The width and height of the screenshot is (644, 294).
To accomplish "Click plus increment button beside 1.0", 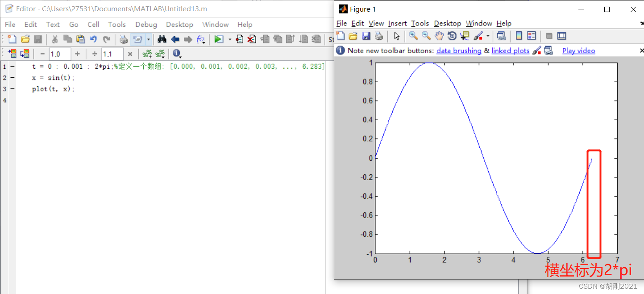I will point(77,54).
